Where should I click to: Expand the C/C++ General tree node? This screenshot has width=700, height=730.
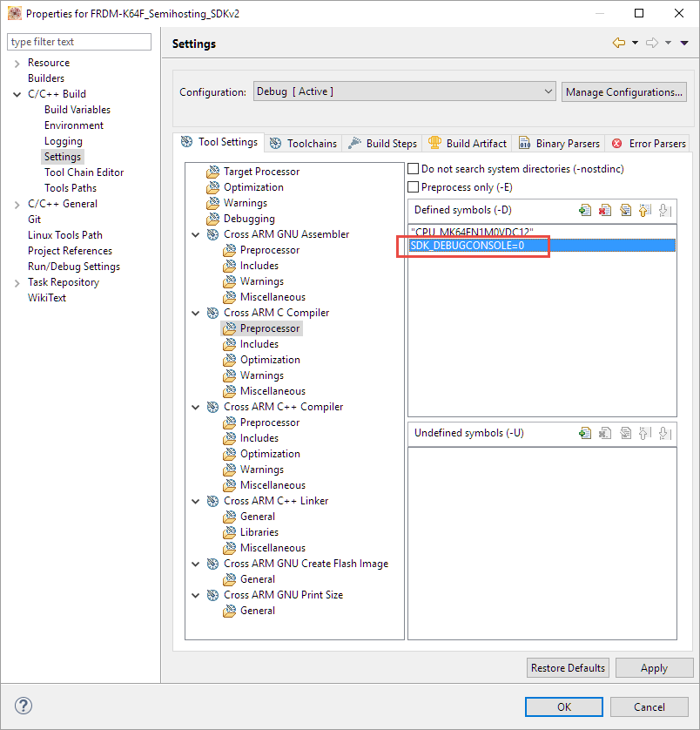pos(17,204)
